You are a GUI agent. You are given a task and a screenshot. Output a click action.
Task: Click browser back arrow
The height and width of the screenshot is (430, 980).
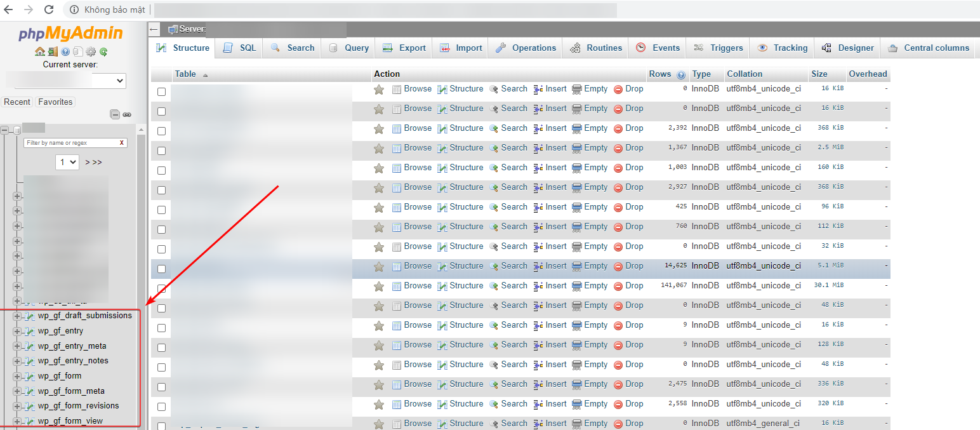tap(9, 10)
